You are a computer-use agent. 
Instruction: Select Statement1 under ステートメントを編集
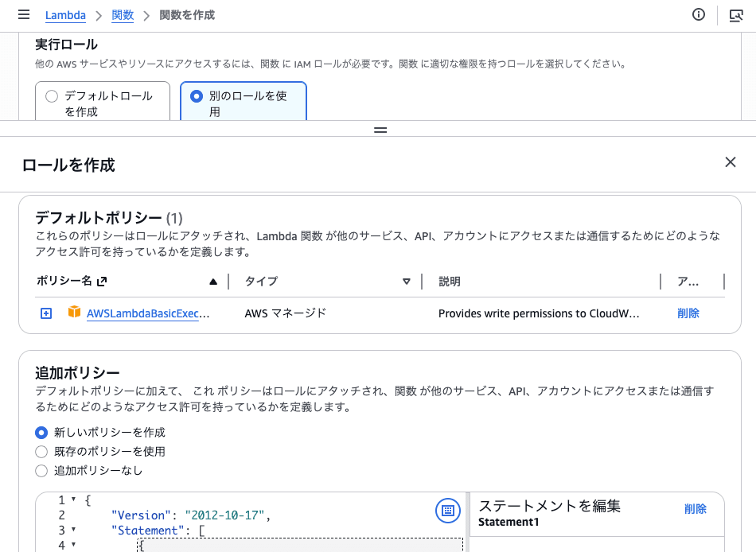[x=507, y=521]
